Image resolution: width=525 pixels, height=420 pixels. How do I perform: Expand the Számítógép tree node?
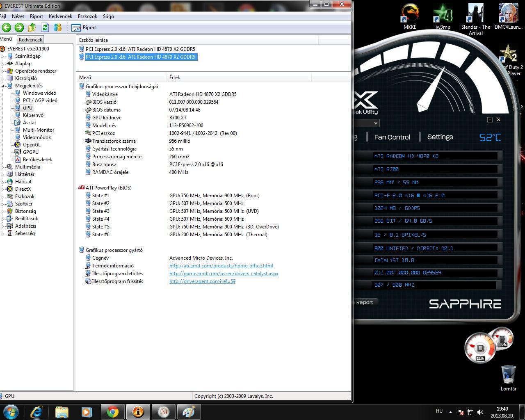(2, 56)
